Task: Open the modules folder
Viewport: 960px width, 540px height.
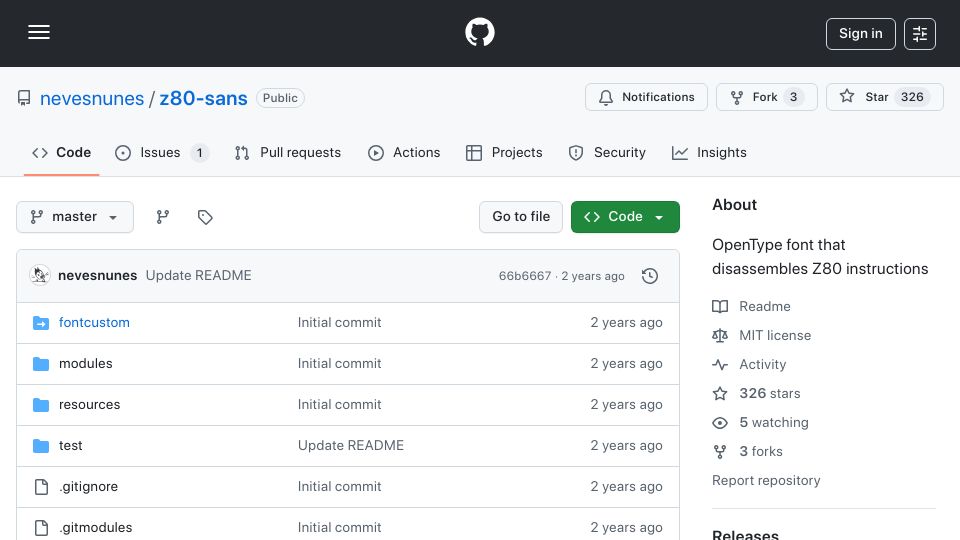Action: 86,364
